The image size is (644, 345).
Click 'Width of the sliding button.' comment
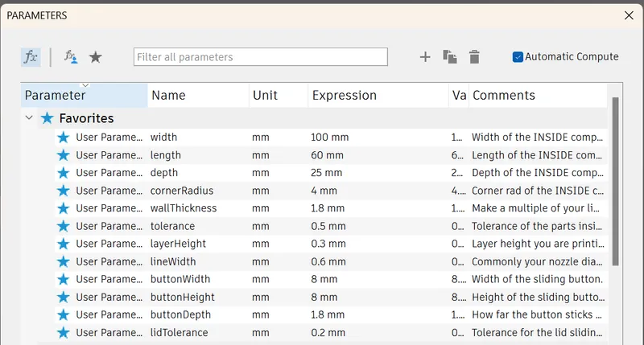(x=537, y=279)
